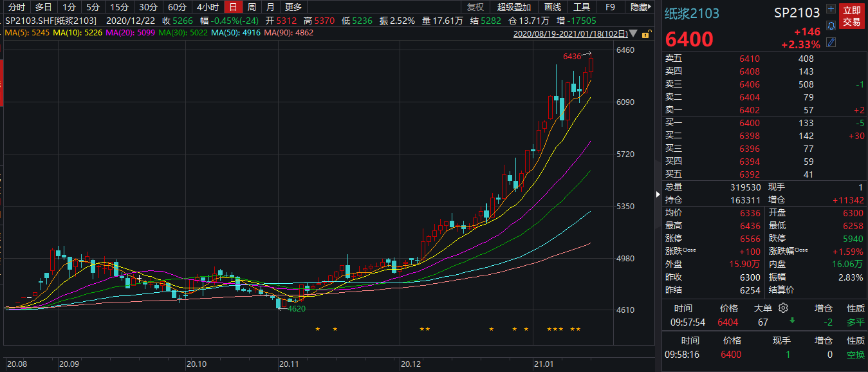
Task: Click the MA(5) orange indicator label
Action: (27, 32)
